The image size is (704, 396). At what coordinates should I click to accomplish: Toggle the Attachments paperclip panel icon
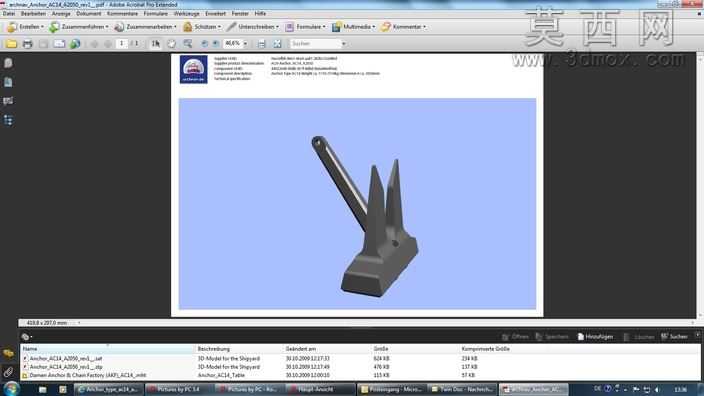tap(8, 372)
